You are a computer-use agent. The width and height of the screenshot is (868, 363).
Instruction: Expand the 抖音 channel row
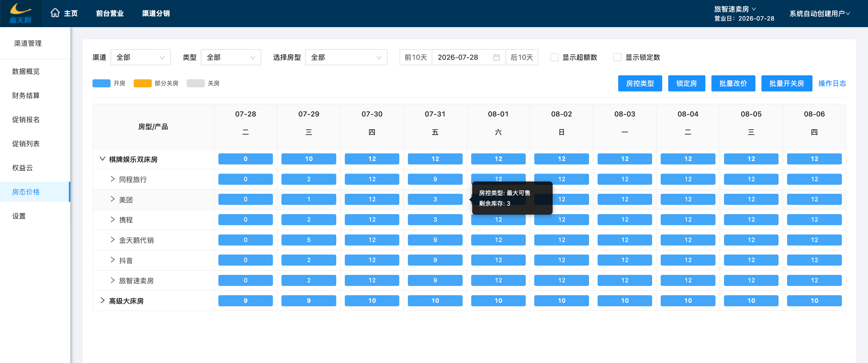click(113, 260)
